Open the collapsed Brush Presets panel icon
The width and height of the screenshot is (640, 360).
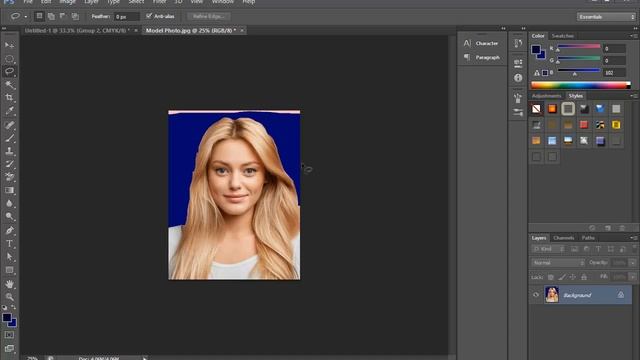pyautogui.click(x=518, y=112)
